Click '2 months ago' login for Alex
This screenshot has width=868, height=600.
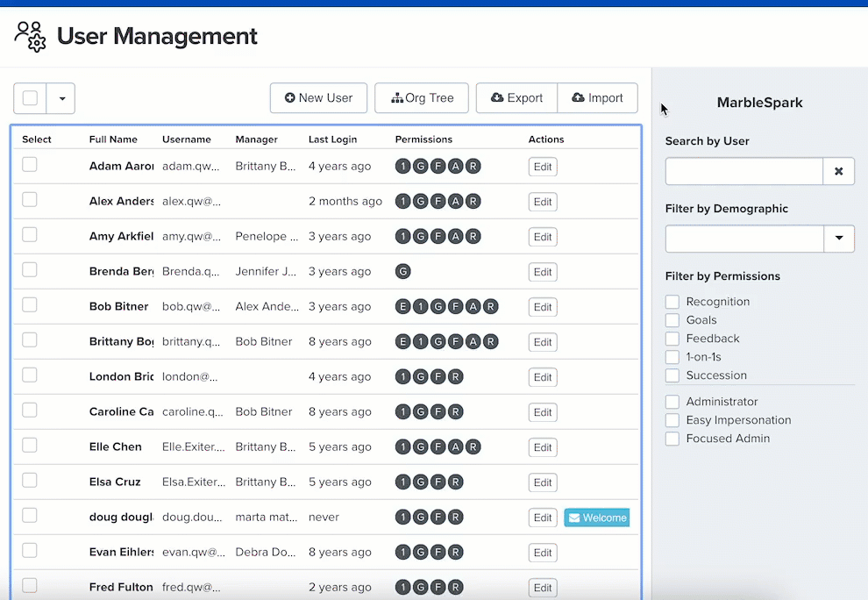tap(345, 201)
